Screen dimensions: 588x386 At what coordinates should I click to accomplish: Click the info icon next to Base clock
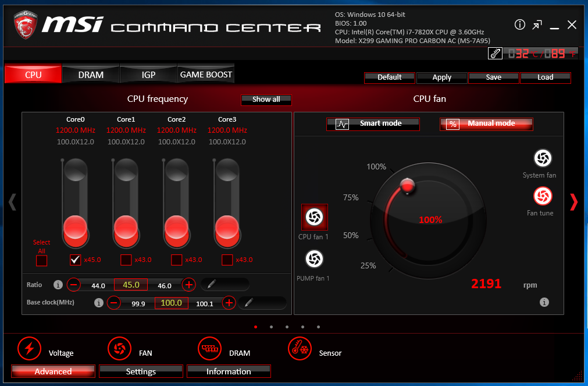pyautogui.click(x=99, y=303)
